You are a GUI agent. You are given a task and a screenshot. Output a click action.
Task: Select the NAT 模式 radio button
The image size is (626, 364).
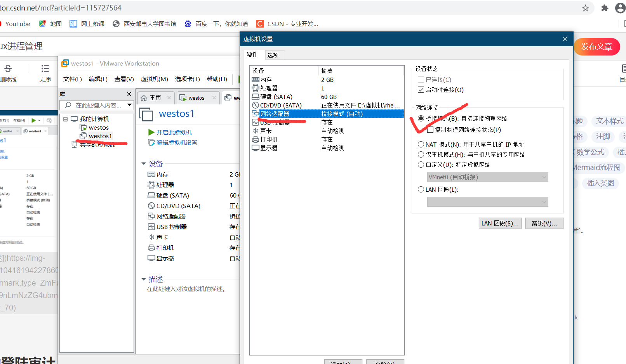tap(421, 144)
